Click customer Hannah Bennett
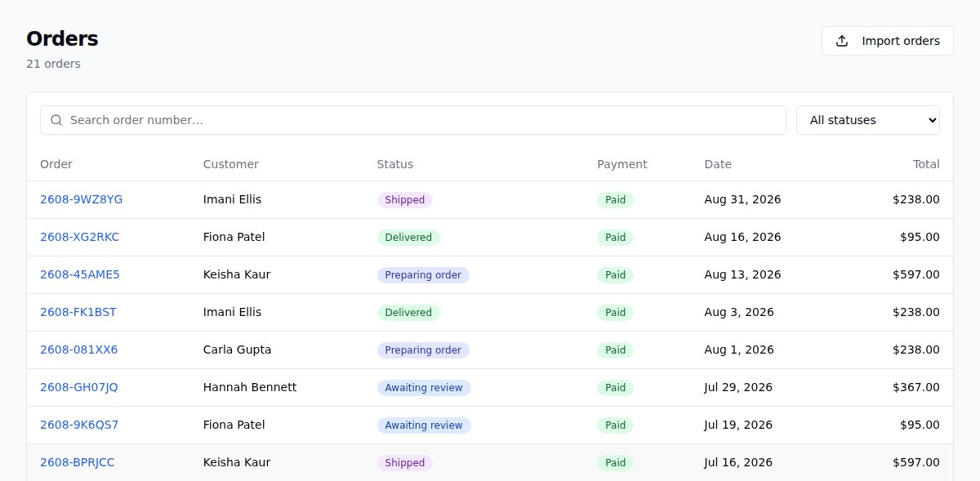This screenshot has width=980, height=481. 250,387
